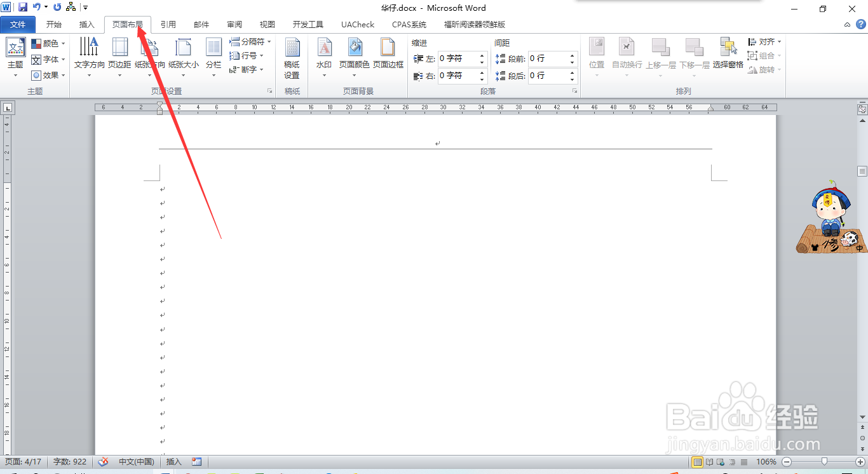
Task: Open 纸张大小 paper size options
Action: pos(184,58)
